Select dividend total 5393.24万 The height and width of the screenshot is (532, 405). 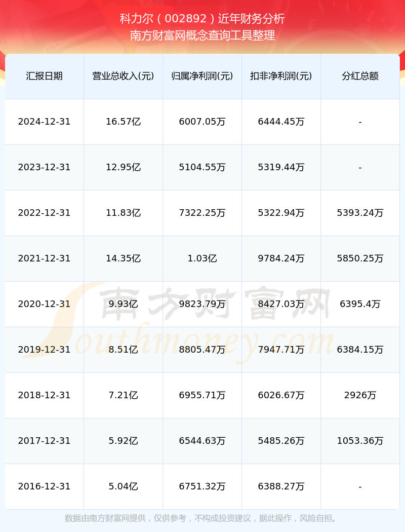tap(360, 213)
